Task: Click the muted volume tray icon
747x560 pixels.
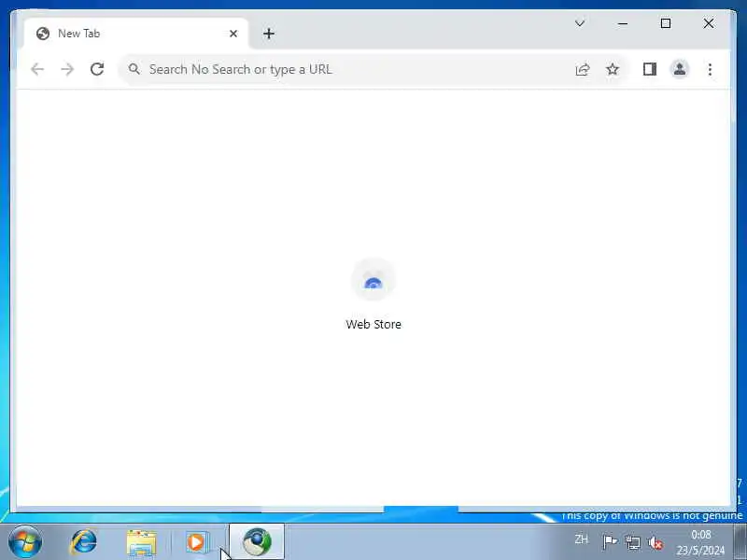Action: pos(656,542)
